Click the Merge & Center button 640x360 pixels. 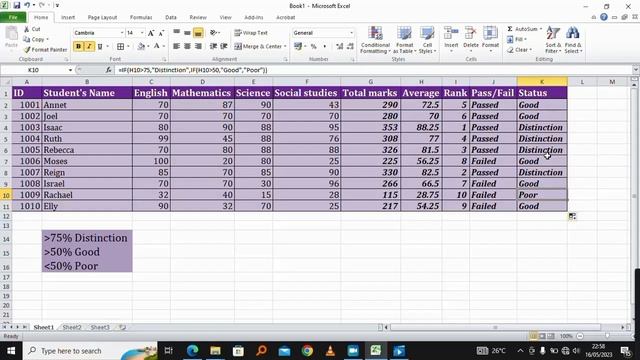pos(258,47)
